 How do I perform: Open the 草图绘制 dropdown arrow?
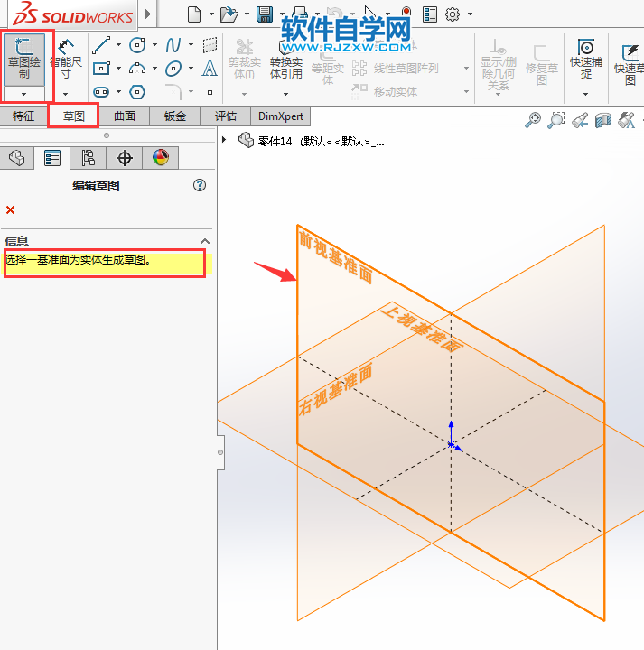[x=24, y=93]
